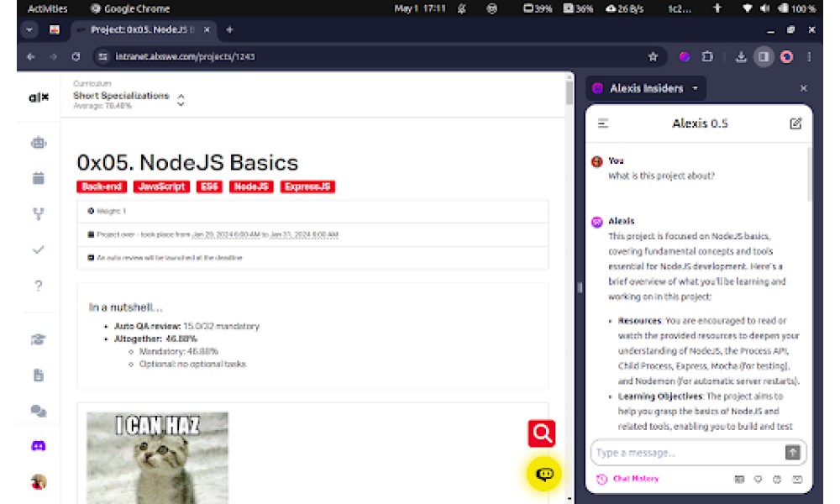
Task: Click the Back-end tag
Action: [x=102, y=187]
